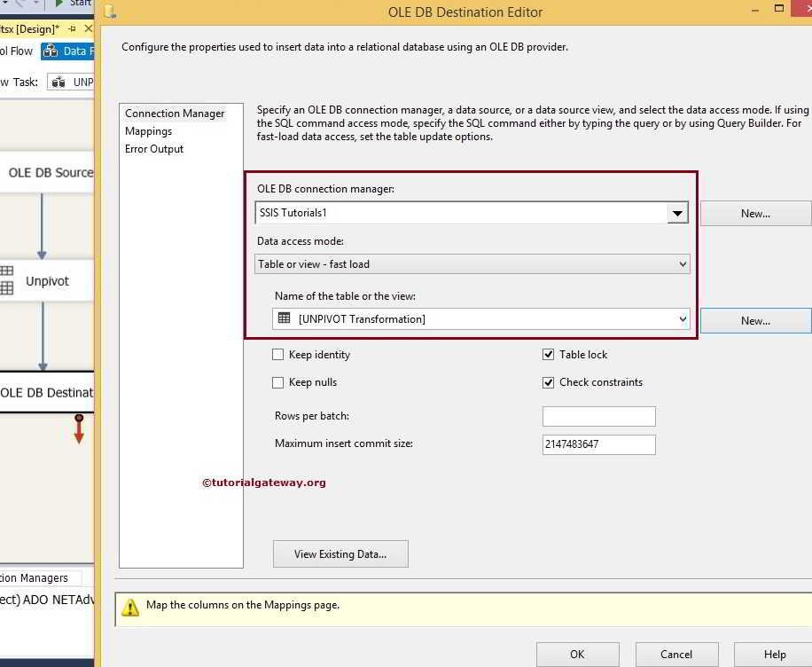Screen dimensions: 812x667
Task: Click the pin icon on the Design tab
Action: pyautogui.click(x=73, y=29)
